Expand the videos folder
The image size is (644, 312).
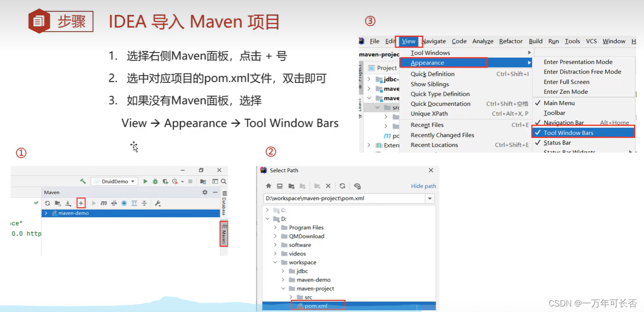click(276, 254)
